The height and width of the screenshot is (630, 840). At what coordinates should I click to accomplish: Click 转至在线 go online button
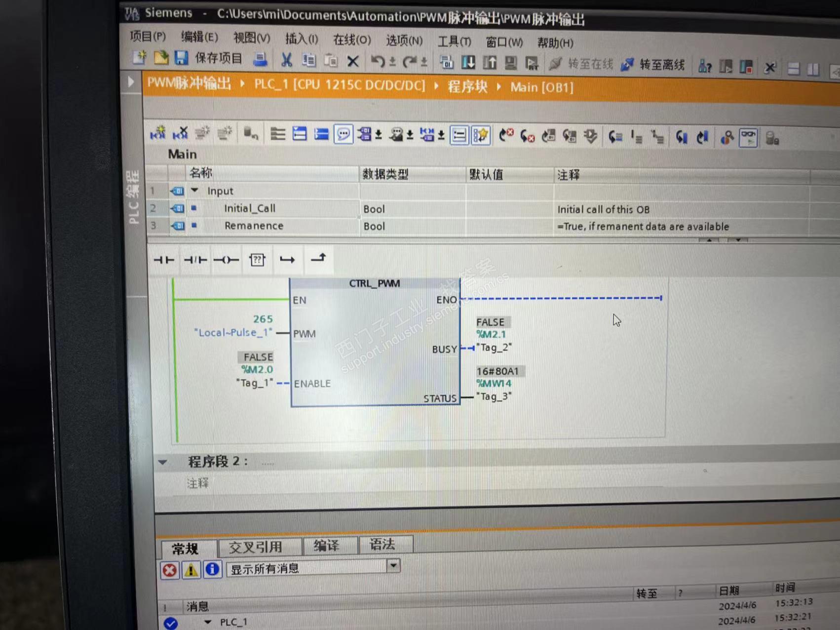pyautogui.click(x=581, y=64)
